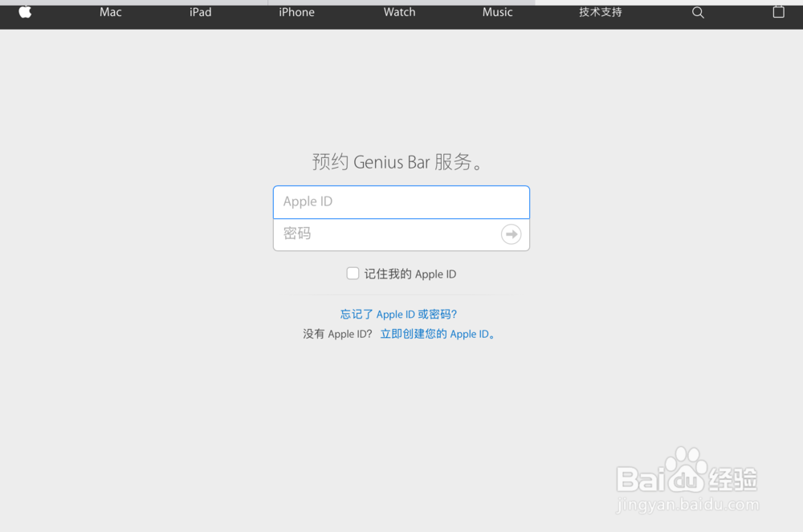Click the 预约 Genius Bar 服务 heading

(397, 161)
